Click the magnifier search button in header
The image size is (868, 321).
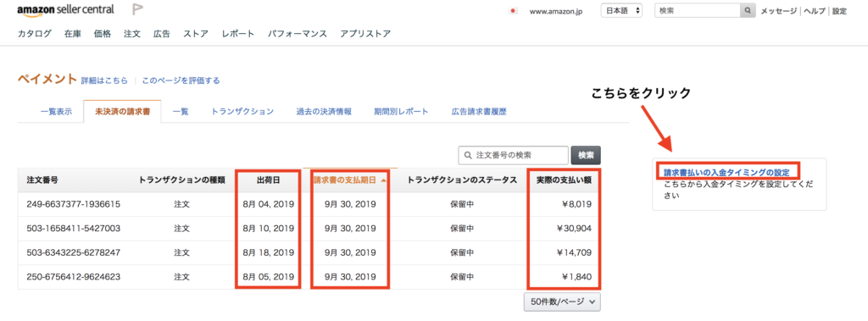tap(748, 10)
